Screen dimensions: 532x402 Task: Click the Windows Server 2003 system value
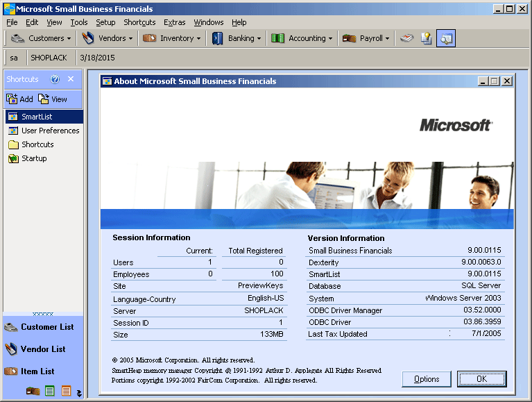tap(463, 298)
